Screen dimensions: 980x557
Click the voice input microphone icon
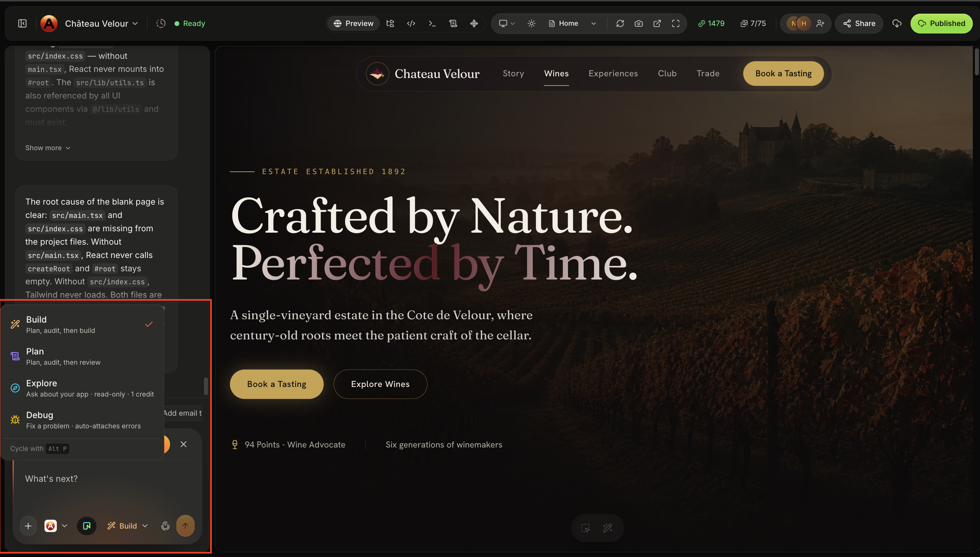point(165,526)
